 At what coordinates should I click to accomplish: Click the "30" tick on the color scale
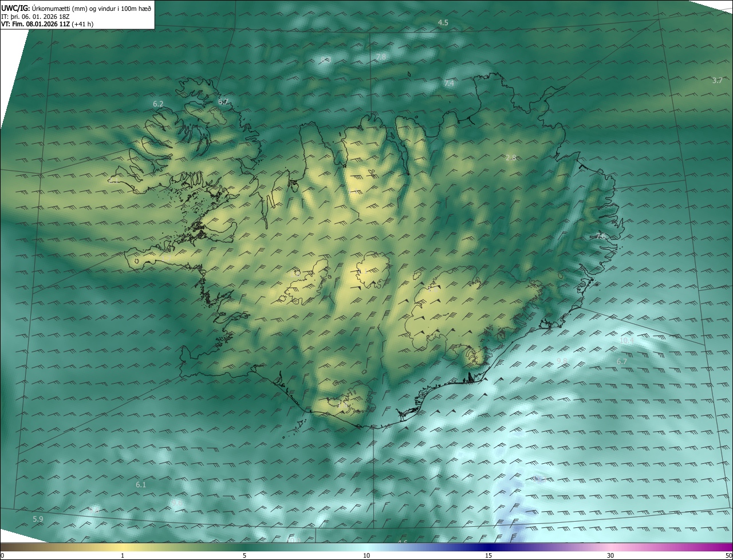click(610, 556)
